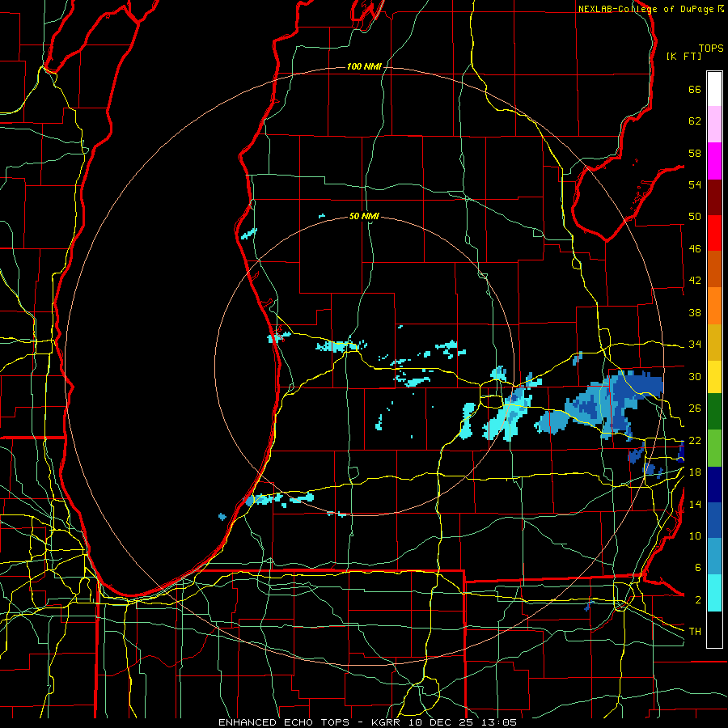Click the magenta legend color block
The height and width of the screenshot is (728, 728).
click(714, 161)
